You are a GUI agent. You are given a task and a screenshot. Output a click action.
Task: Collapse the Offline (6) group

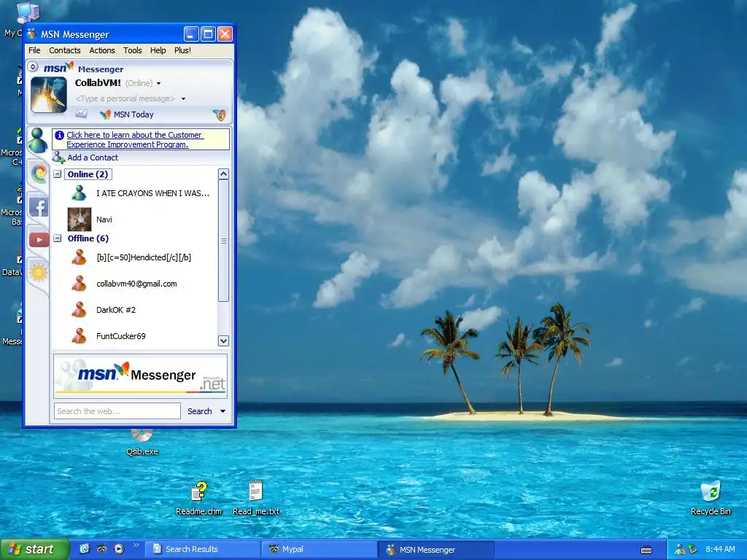pos(58,238)
